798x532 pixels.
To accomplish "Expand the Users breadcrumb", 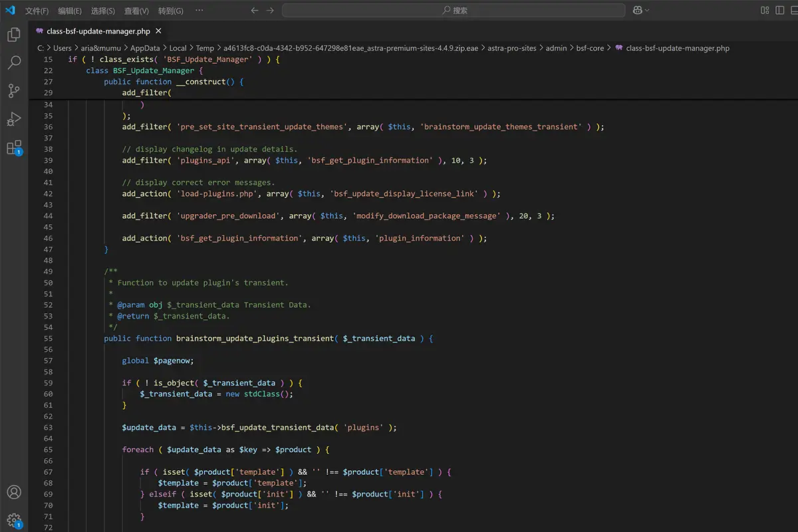I will point(63,48).
